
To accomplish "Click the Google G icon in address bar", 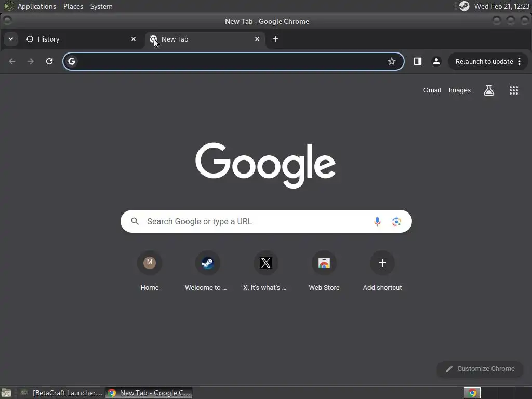I will click(x=72, y=61).
